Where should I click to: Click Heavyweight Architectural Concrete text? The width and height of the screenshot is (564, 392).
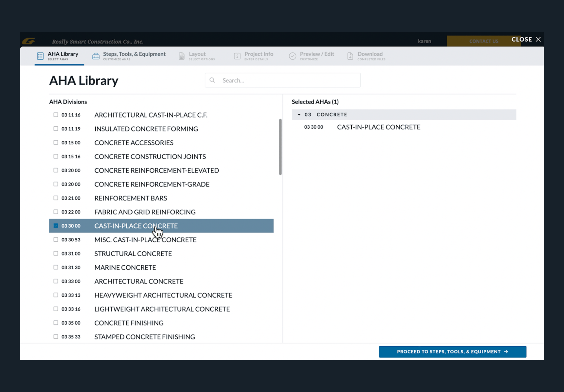(163, 295)
